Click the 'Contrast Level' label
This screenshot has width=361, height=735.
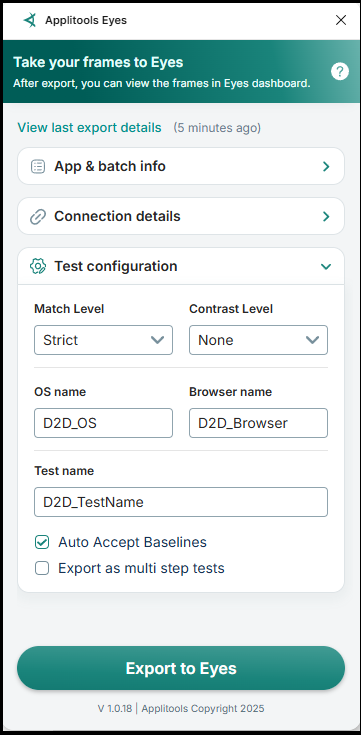[x=231, y=309]
